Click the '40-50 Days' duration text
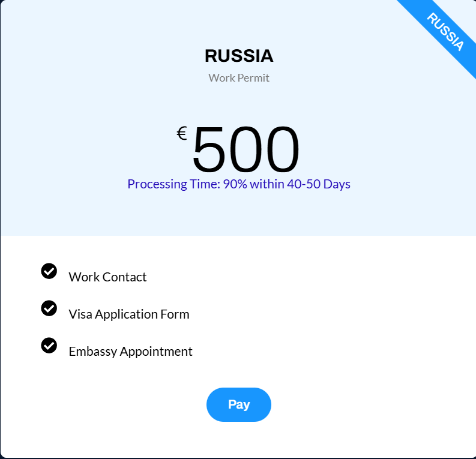This screenshot has width=476, height=459. (319, 184)
